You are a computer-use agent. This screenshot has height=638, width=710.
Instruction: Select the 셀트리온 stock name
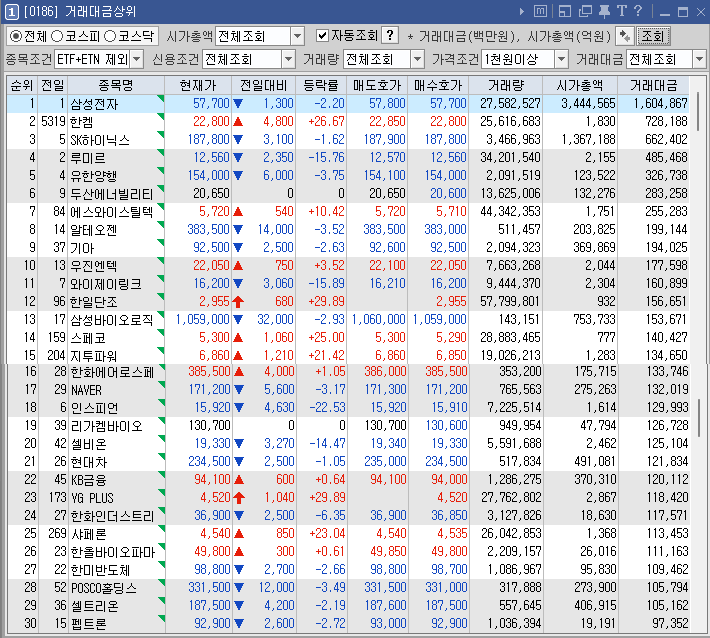[95, 606]
